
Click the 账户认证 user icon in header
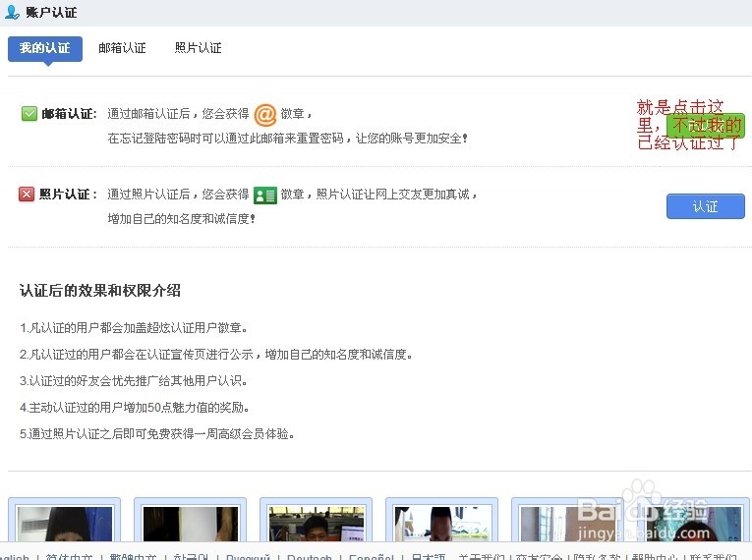(12, 12)
